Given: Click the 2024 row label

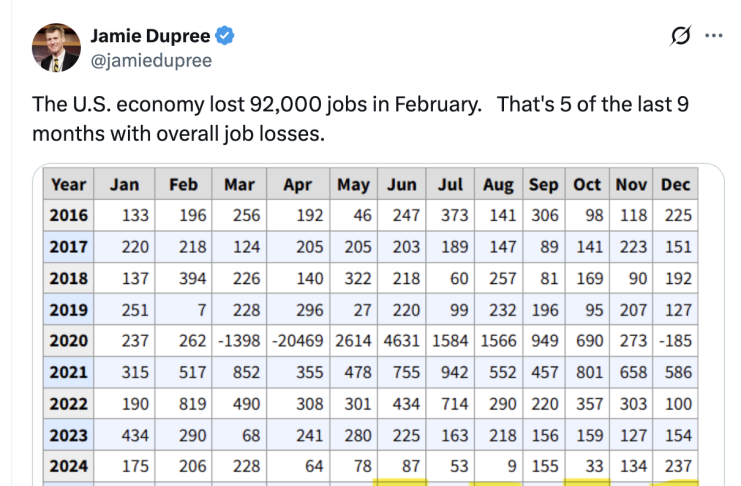Looking at the screenshot, I should (x=68, y=466).
